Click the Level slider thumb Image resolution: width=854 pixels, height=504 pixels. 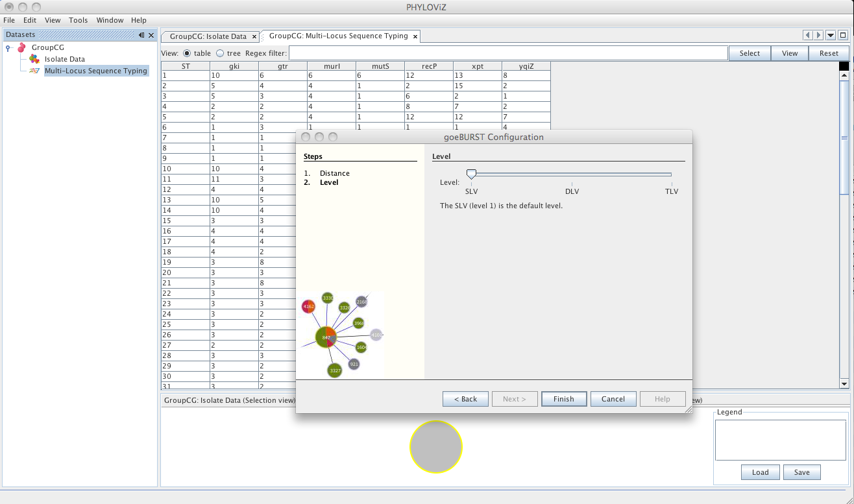tap(472, 174)
